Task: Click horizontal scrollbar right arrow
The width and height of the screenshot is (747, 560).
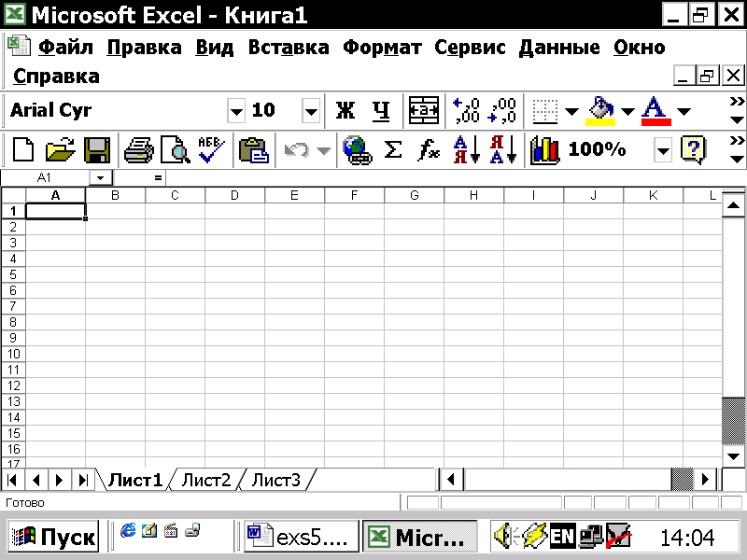Action: [706, 480]
